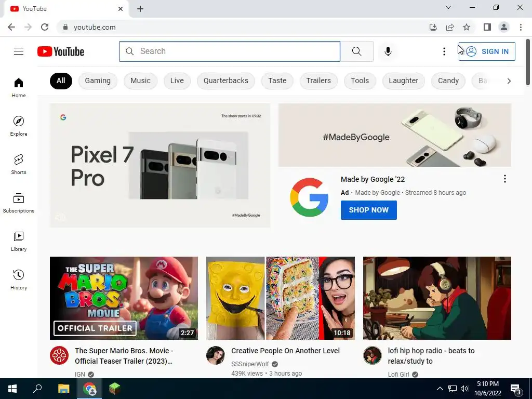The height and width of the screenshot is (399, 532).
Task: Reload the page
Action: click(45, 27)
